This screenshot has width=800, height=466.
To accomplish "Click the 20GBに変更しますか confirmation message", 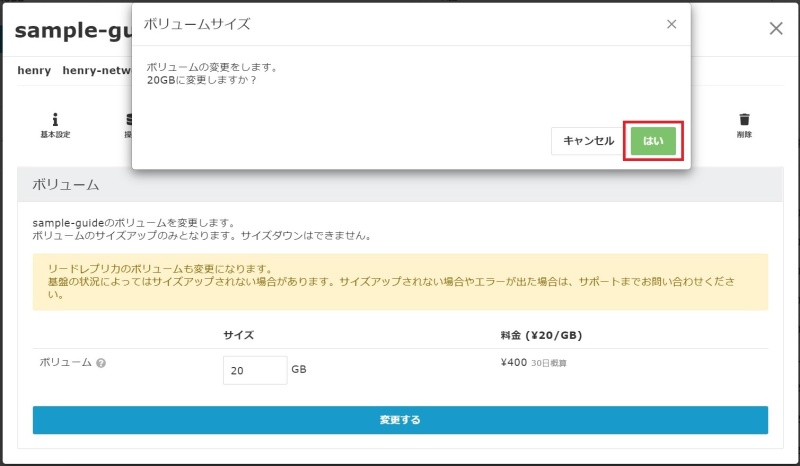I will click(x=202, y=80).
